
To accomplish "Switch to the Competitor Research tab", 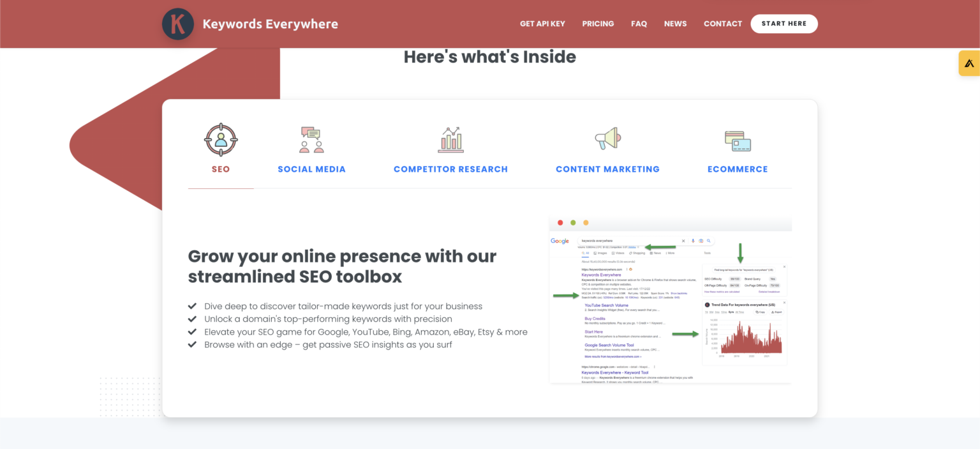I will click(450, 169).
